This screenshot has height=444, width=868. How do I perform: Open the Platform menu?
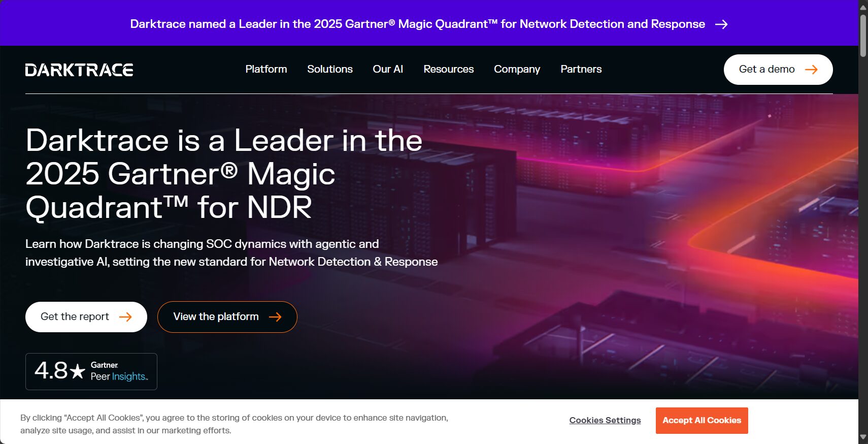[266, 69]
